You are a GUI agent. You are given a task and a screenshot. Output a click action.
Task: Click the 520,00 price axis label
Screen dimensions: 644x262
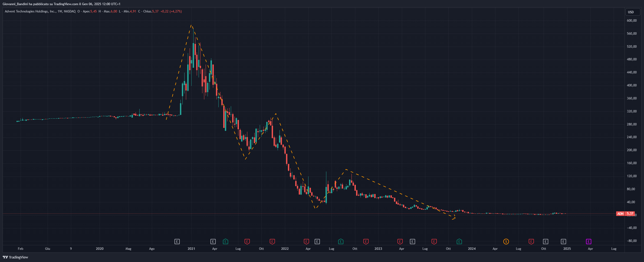(632, 47)
